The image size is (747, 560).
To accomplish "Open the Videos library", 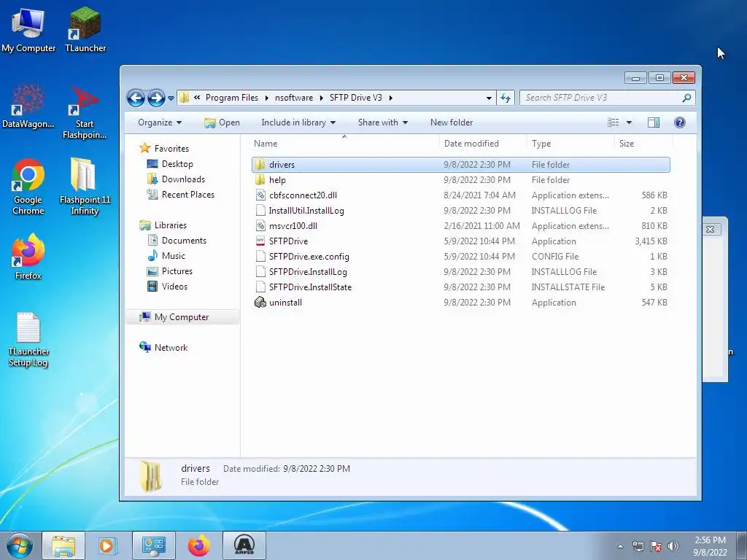I will click(174, 286).
